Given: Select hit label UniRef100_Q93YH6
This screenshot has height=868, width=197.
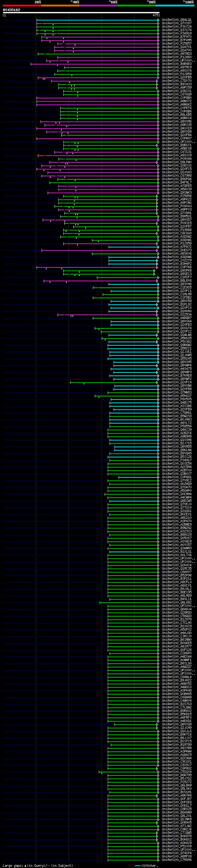Looking at the screenshot, I should click(x=176, y=284).
